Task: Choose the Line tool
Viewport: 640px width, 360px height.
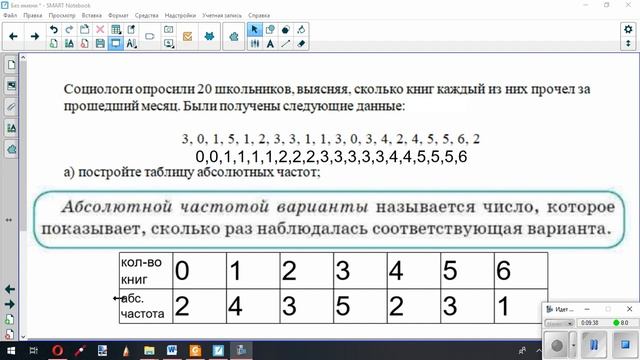Action: (285, 43)
